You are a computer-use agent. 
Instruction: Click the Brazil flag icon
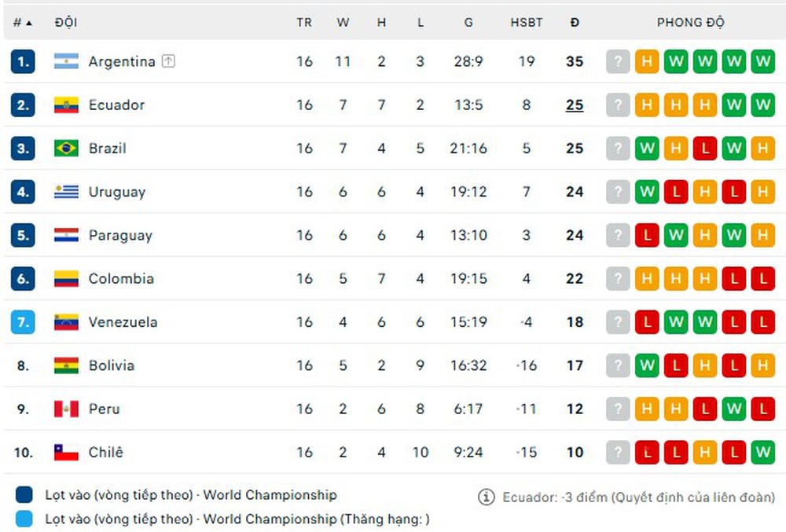(66, 149)
